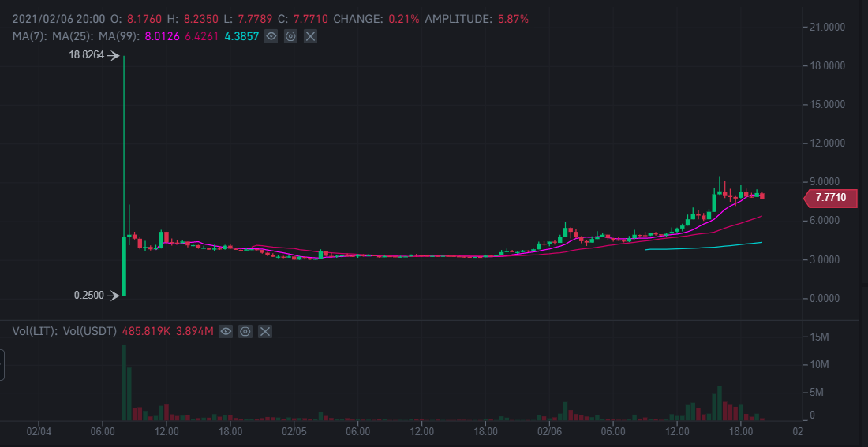Click the red current price tag on the axis
868x447 pixels.
tap(830, 198)
